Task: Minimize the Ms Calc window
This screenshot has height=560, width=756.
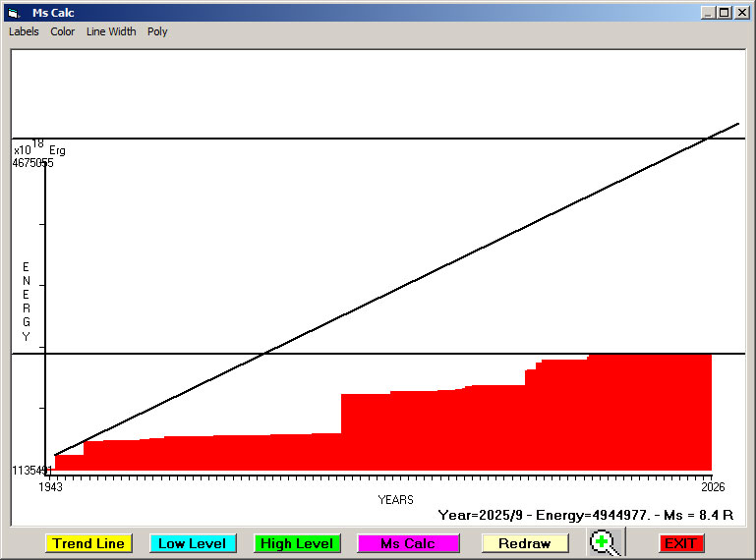Action: (708, 13)
